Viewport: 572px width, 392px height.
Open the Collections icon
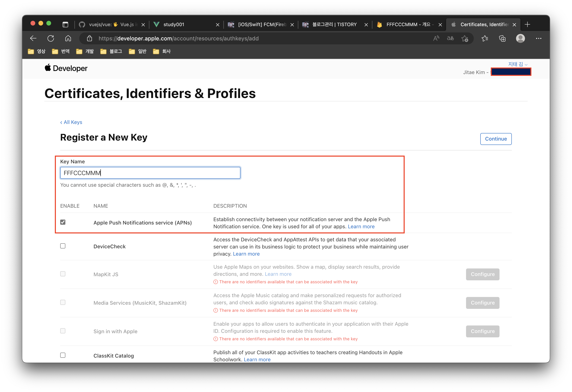point(502,38)
